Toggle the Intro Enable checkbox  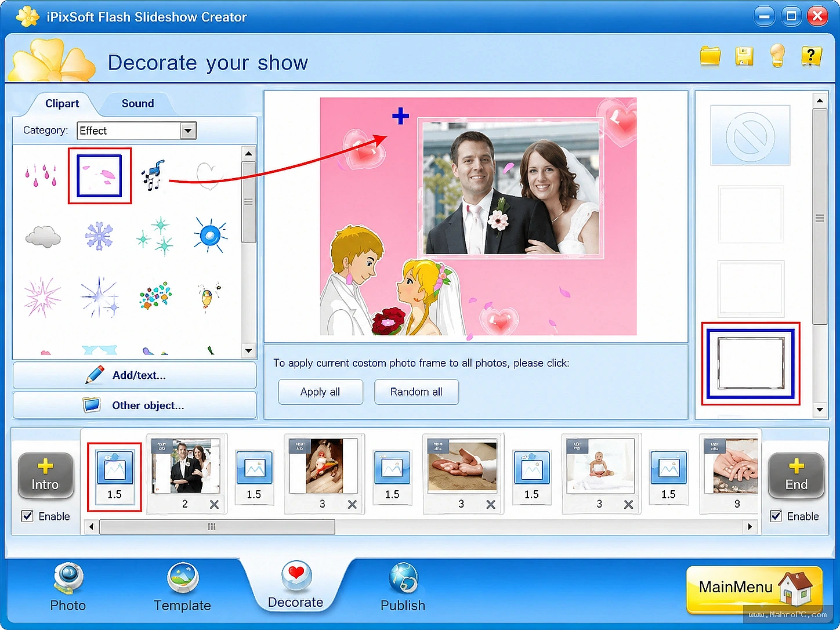pos(27,516)
